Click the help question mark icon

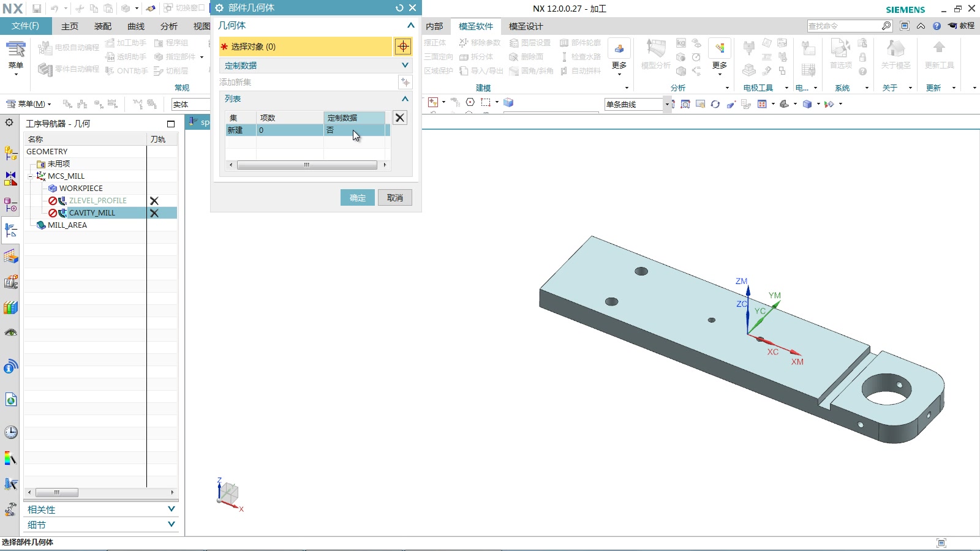(937, 26)
